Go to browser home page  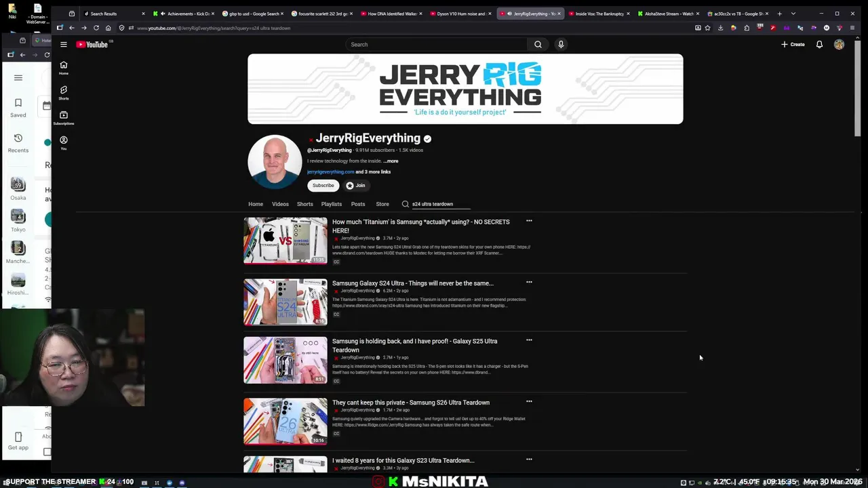point(108,28)
